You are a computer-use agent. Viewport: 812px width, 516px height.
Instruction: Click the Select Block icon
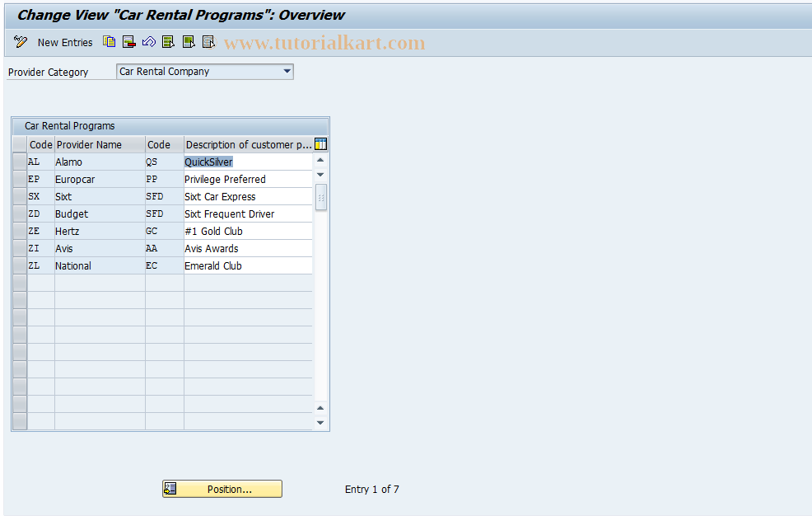189,42
